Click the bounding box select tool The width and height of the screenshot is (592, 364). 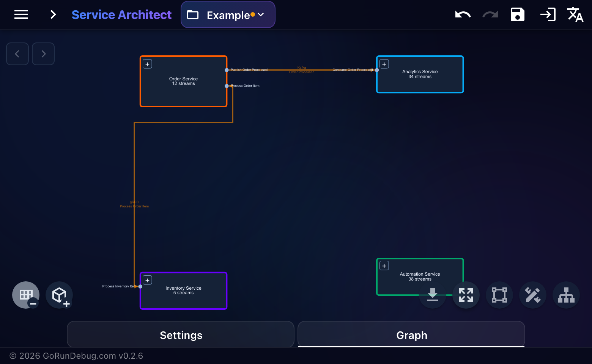tap(499, 295)
